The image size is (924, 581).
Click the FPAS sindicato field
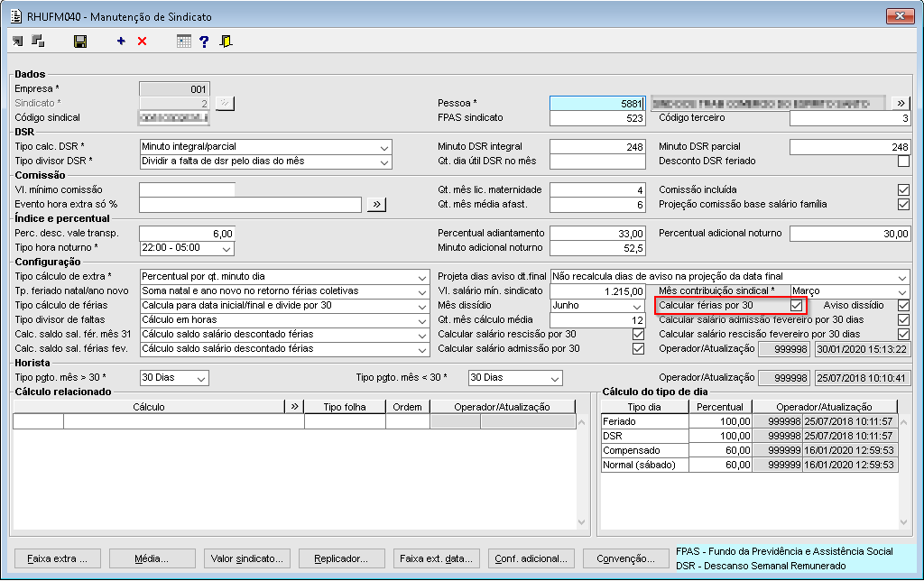597,118
